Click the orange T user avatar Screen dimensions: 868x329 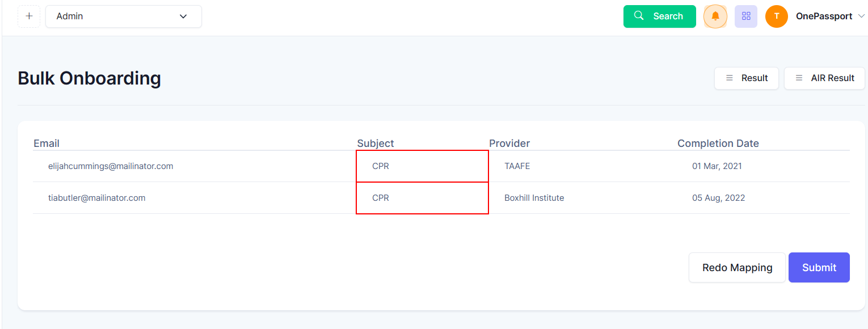tap(777, 16)
